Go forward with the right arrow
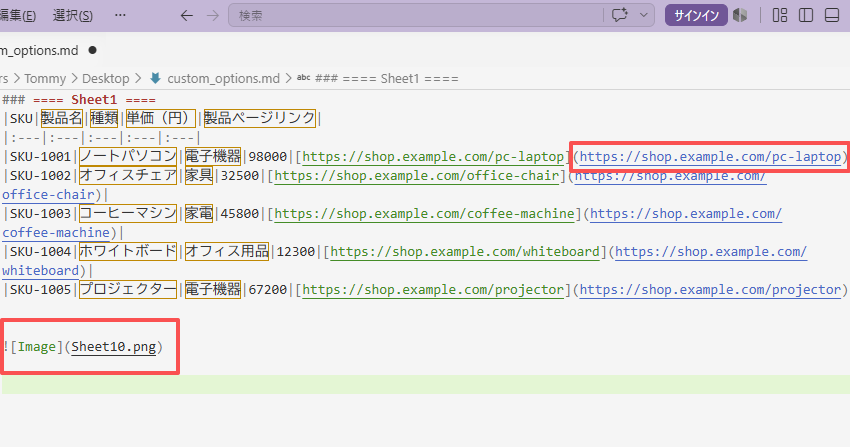 pos(213,16)
